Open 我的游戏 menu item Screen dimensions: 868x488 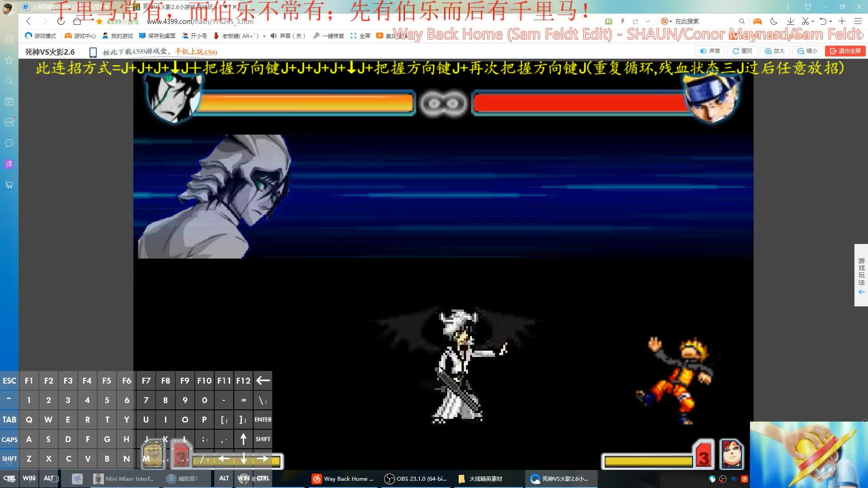tap(118, 36)
